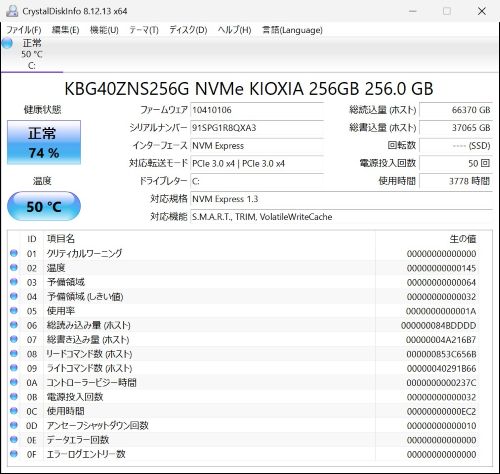500x474 pixels.
Task: Open the ディスク(D) menu
Action: [188, 30]
